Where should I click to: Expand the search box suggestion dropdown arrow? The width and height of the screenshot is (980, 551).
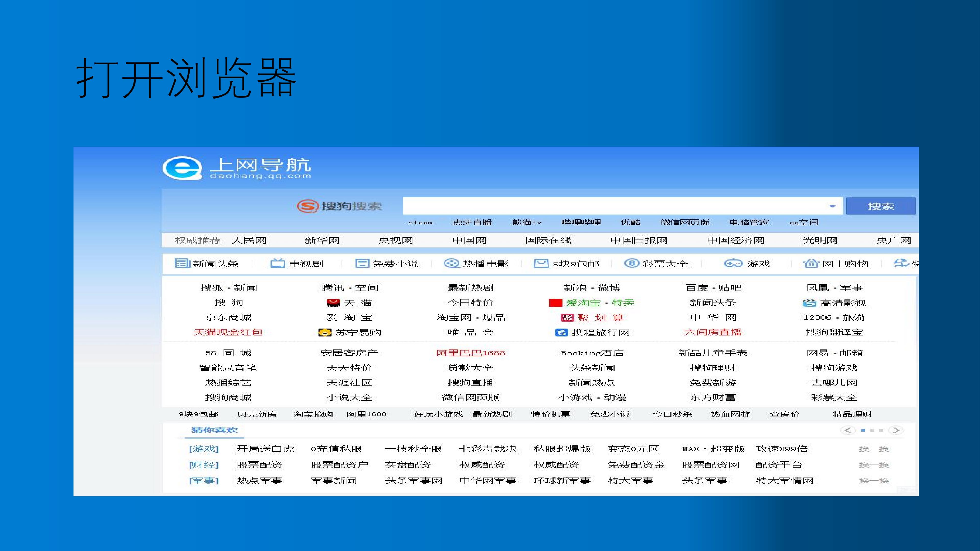tap(832, 206)
